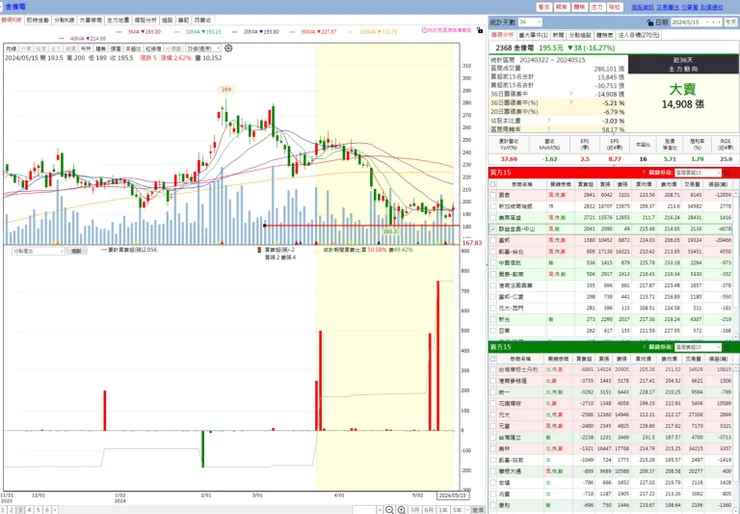This screenshot has height=514, width=740.
Task: Set chart range to 1年
Action: click(443, 510)
